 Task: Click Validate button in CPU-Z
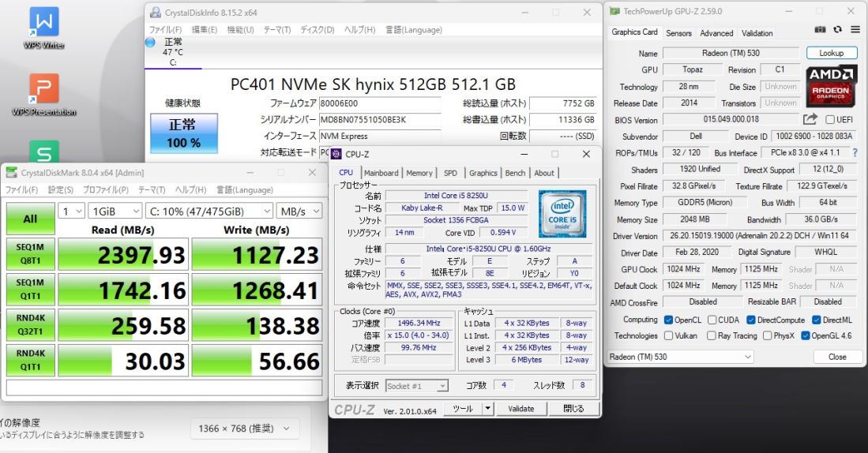coord(521,409)
